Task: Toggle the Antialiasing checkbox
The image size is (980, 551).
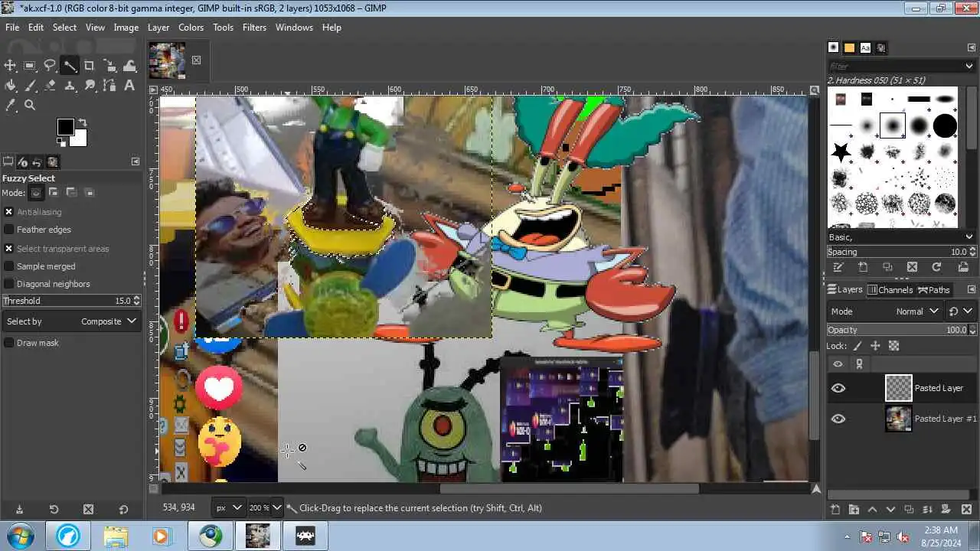Action: coord(9,212)
